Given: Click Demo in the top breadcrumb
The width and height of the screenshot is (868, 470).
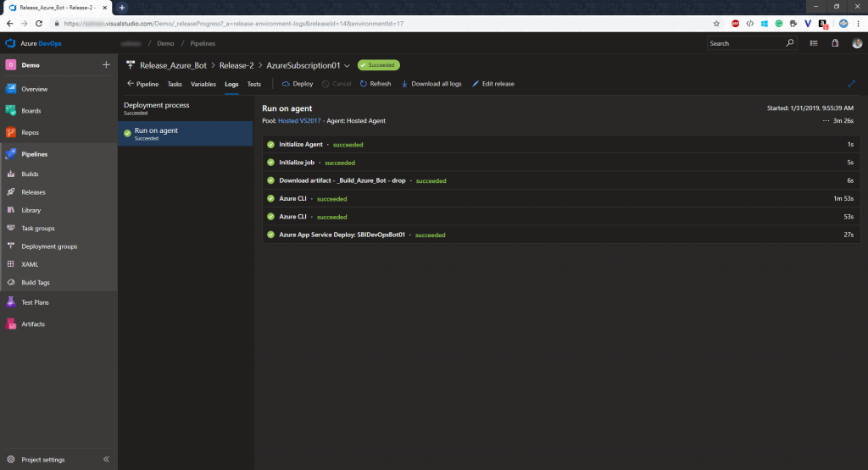Looking at the screenshot, I should (x=165, y=43).
